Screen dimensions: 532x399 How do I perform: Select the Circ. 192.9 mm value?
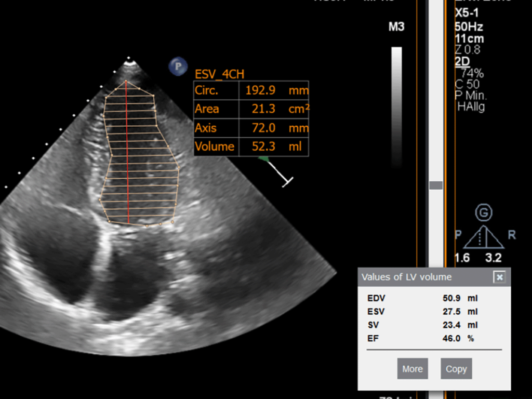tap(260, 90)
